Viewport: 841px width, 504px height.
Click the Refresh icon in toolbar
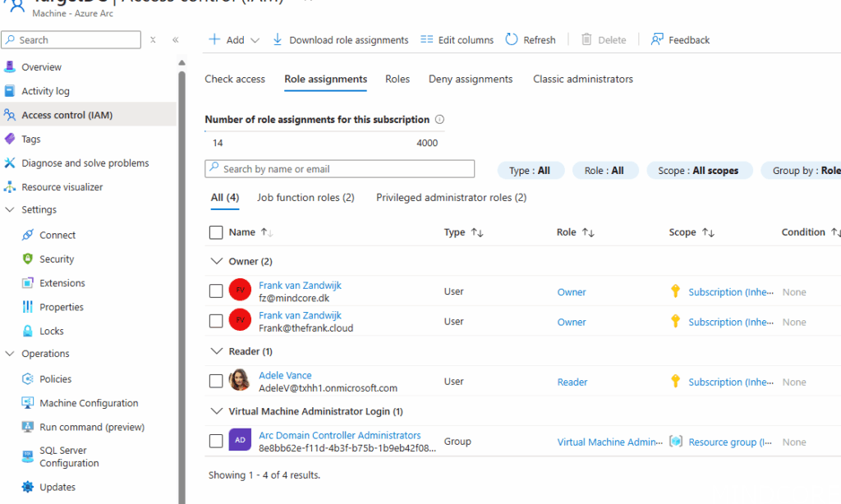pyautogui.click(x=512, y=39)
